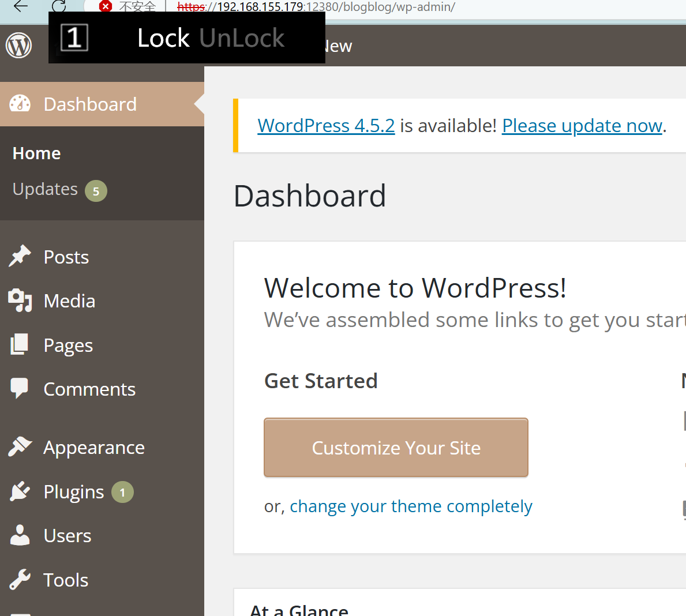
Task: Click the Pages icon in sidebar
Action: point(19,344)
